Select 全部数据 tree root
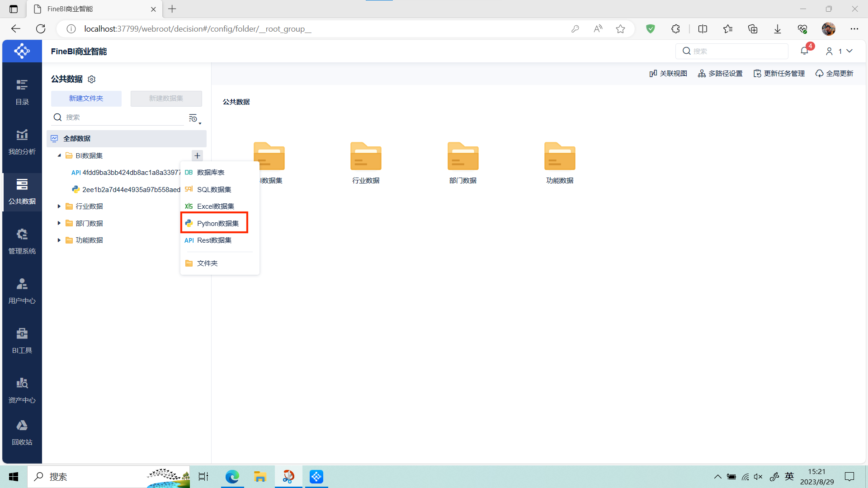The image size is (868, 488). (127, 139)
